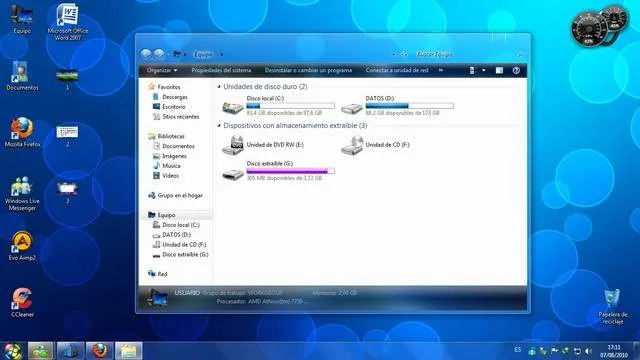
Task: Click Desinstalar o cambiar un programa
Action: pos(308,70)
